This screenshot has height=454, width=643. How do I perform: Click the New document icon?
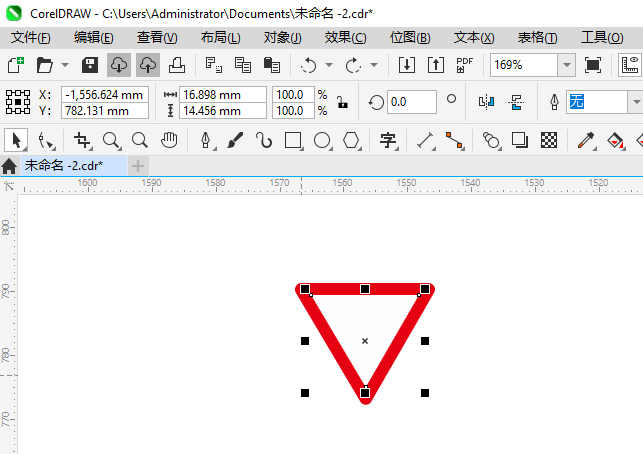coord(16,65)
